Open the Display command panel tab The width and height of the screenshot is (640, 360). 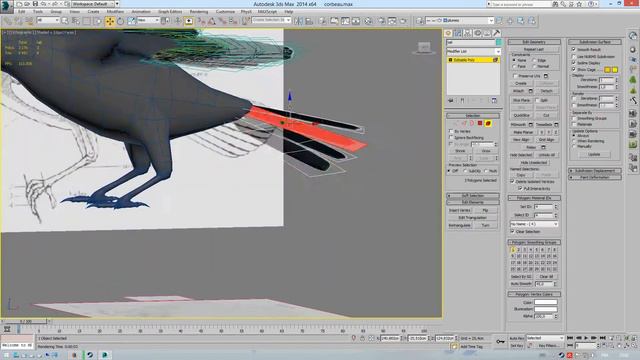tap(487, 33)
